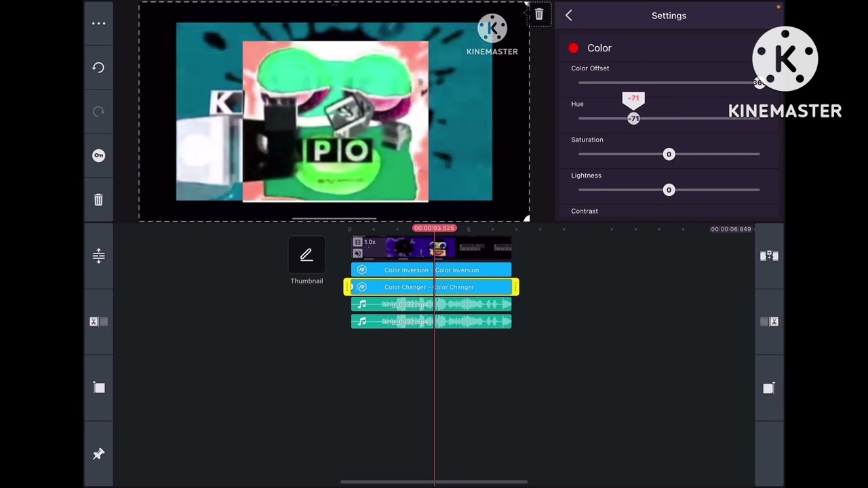
Task: Click the red Color swatch
Action: (x=574, y=48)
